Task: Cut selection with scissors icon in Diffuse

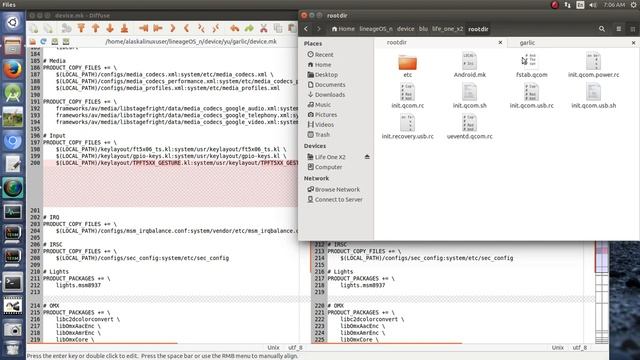Action: (264, 28)
